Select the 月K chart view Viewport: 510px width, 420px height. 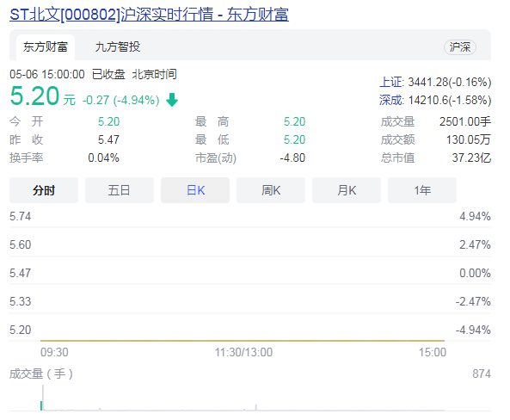347,190
